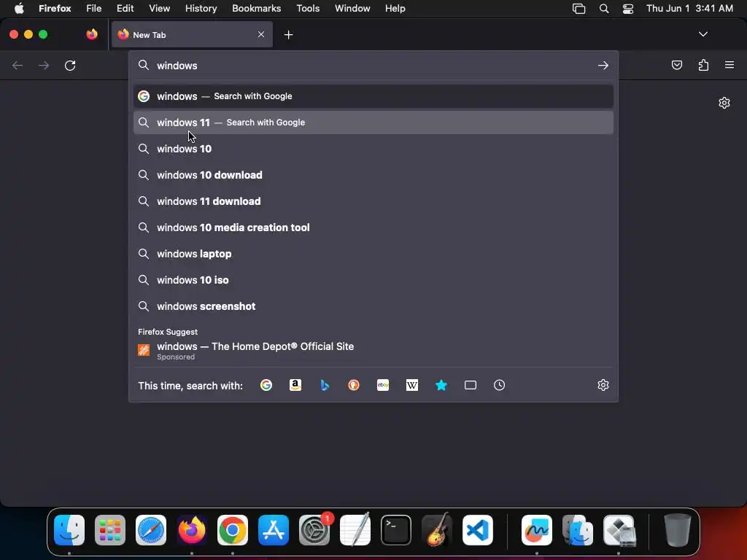Open the Window menu
The height and width of the screenshot is (560, 747).
pos(352,9)
